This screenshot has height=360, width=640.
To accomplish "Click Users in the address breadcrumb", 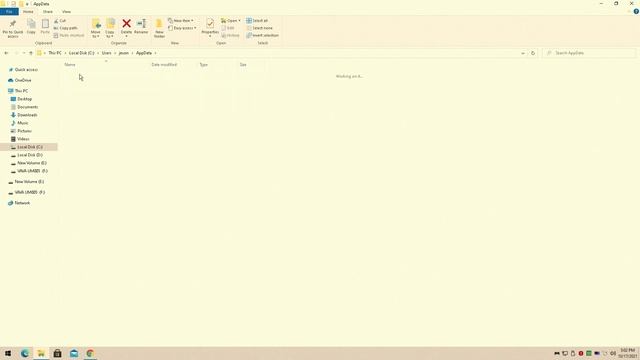I will click(107, 53).
